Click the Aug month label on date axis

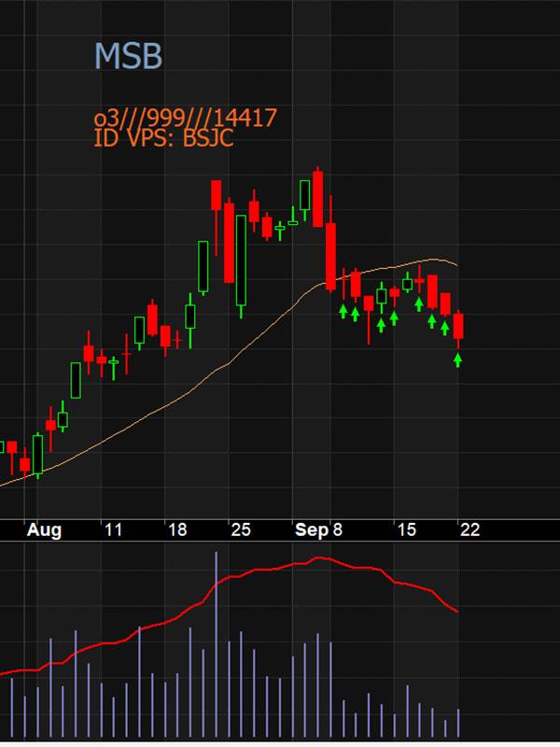pyautogui.click(x=44, y=530)
